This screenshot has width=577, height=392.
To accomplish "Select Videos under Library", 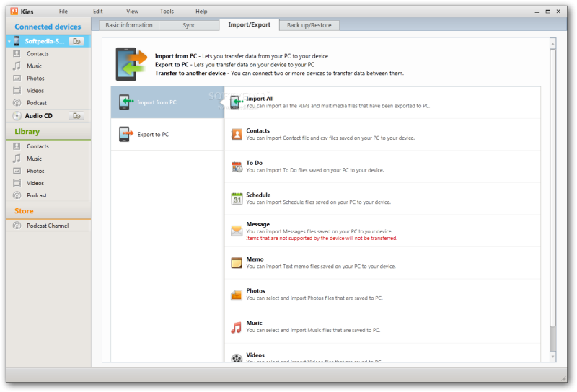I will (35, 183).
